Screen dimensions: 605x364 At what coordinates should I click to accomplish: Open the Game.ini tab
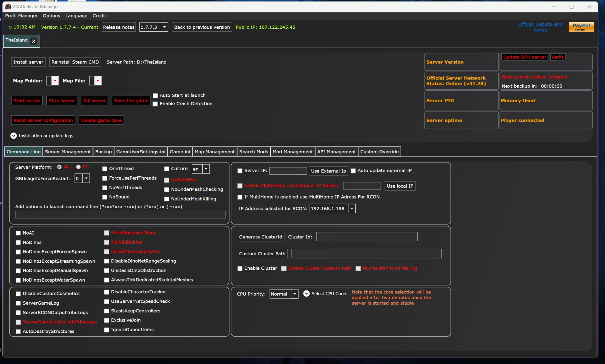click(180, 152)
